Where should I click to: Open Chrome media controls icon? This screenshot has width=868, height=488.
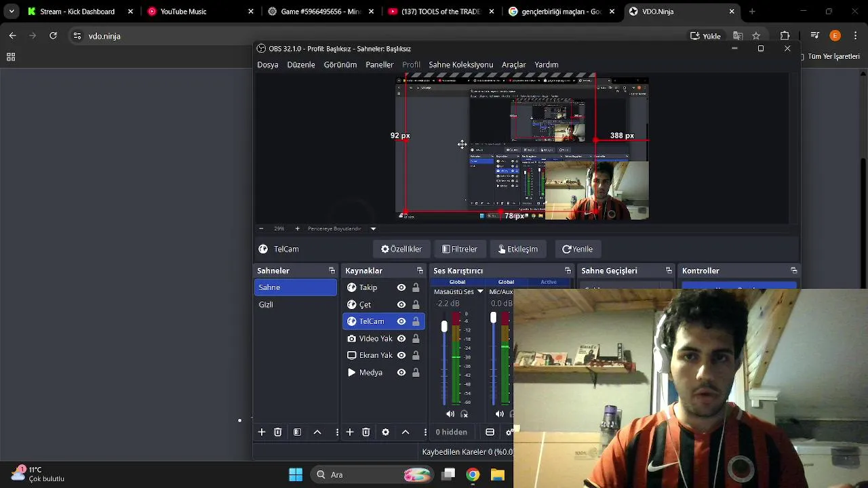(x=815, y=36)
